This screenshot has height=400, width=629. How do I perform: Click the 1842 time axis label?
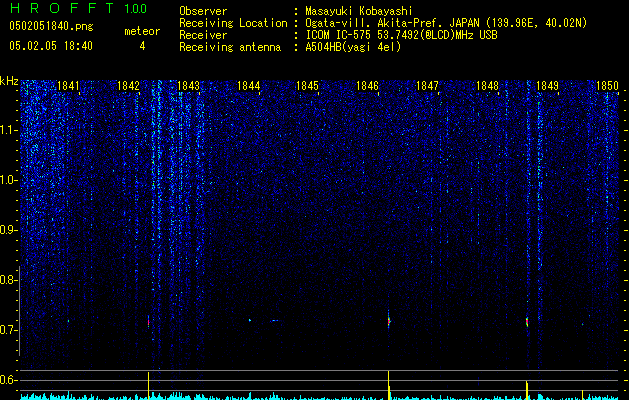pyautogui.click(x=128, y=86)
